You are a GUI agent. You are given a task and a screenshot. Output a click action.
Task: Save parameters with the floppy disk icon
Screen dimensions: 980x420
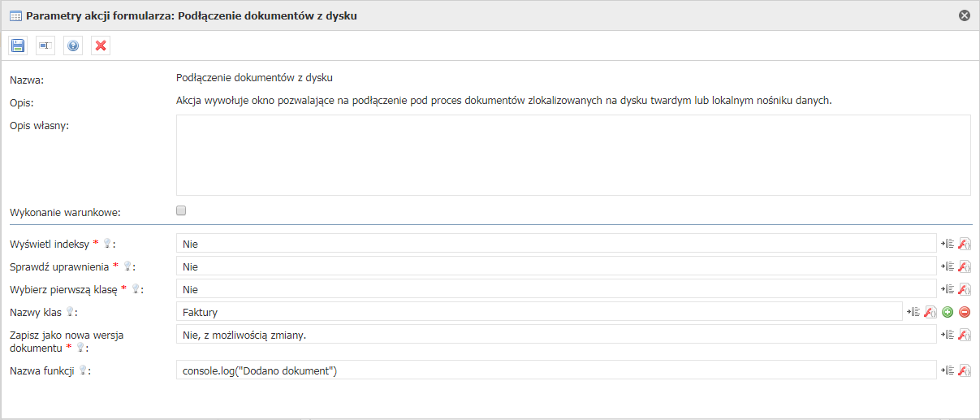coord(18,45)
